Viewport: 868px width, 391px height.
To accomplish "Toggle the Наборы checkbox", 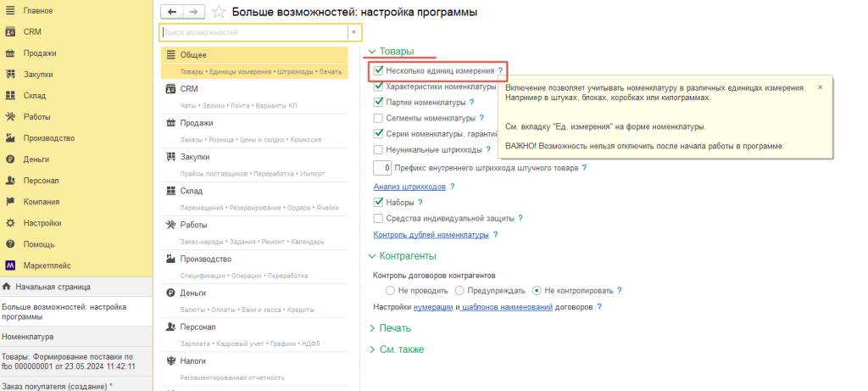I will click(378, 202).
